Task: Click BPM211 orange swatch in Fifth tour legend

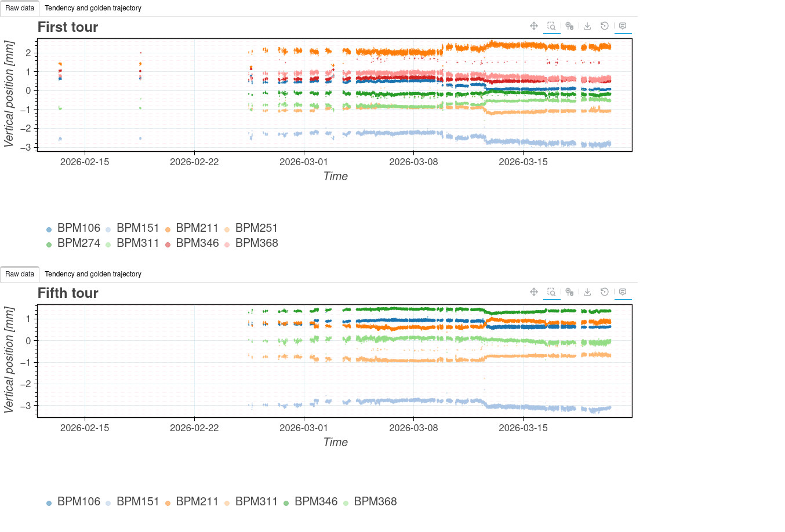Action: pyautogui.click(x=168, y=503)
